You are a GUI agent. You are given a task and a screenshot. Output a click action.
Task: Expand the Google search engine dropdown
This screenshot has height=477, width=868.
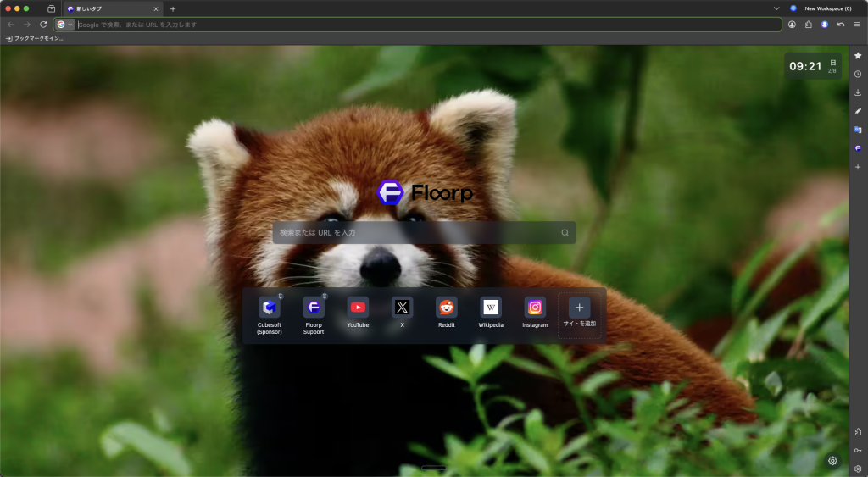64,25
